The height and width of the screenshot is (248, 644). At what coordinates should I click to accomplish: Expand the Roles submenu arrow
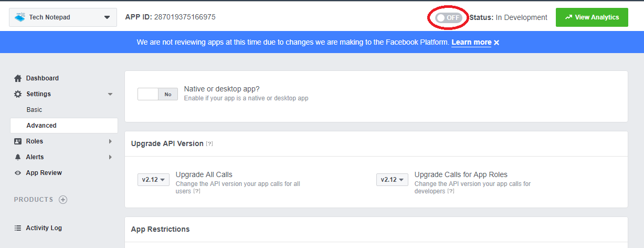click(110, 141)
